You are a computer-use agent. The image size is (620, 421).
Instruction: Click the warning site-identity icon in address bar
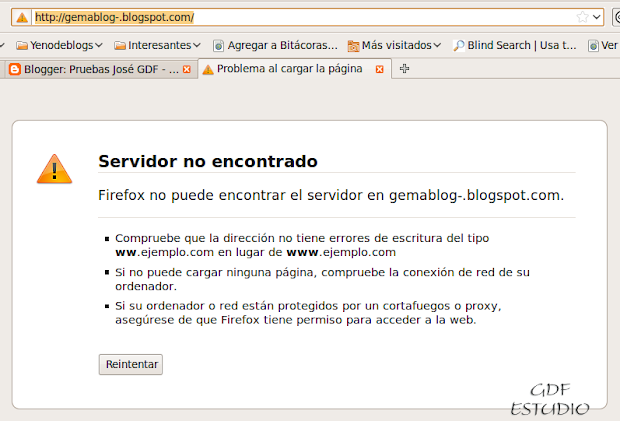point(22,17)
